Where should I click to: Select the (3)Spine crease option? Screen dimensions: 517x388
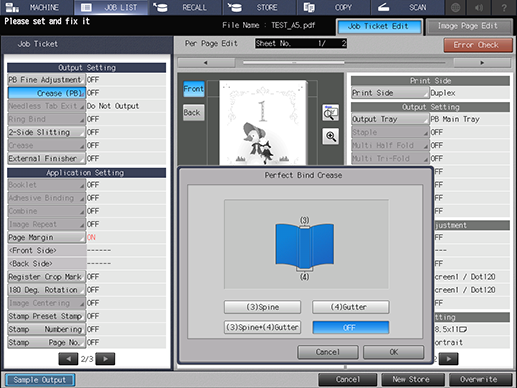coord(262,307)
